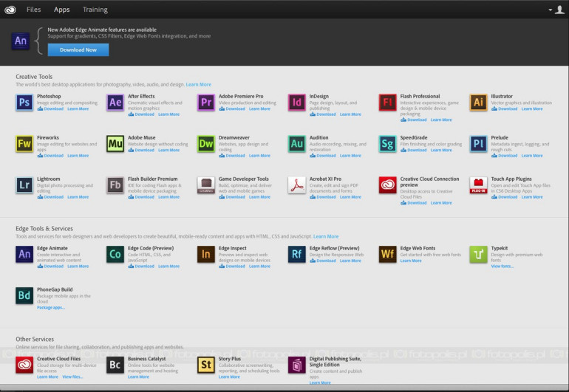
Task: Download Edge Code (Preview)
Action: point(141,267)
